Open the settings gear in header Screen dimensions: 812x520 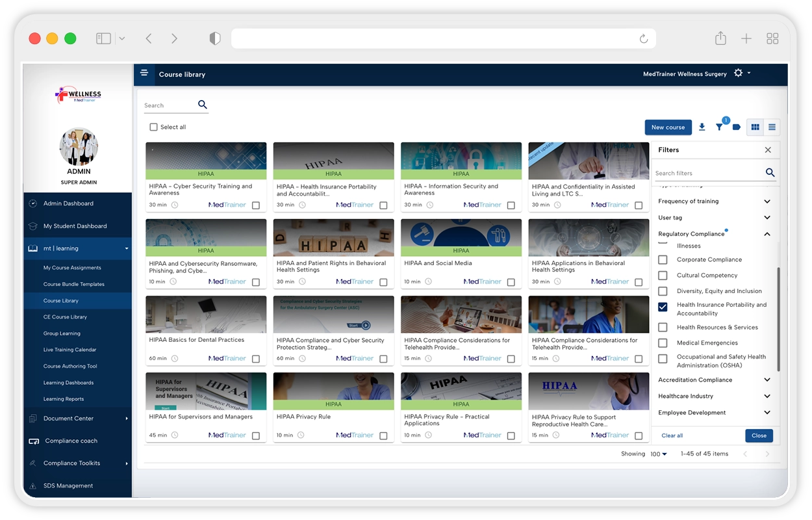738,73
